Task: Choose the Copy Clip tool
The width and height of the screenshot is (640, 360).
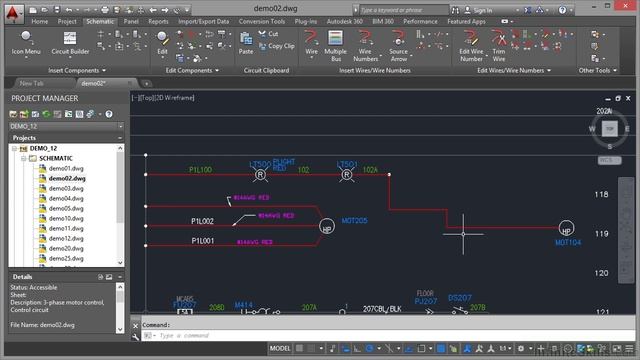Action: 276,47
